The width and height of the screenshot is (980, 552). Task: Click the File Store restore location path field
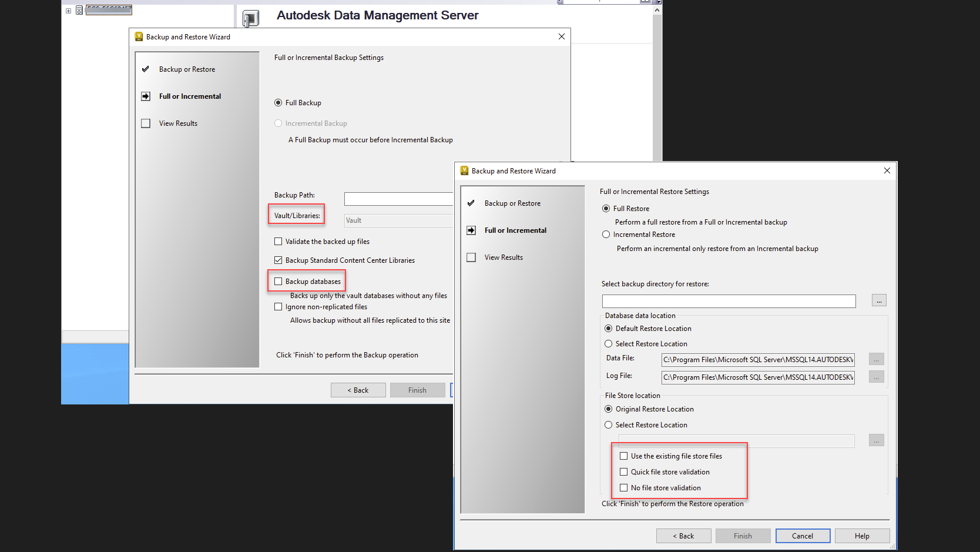coord(737,441)
